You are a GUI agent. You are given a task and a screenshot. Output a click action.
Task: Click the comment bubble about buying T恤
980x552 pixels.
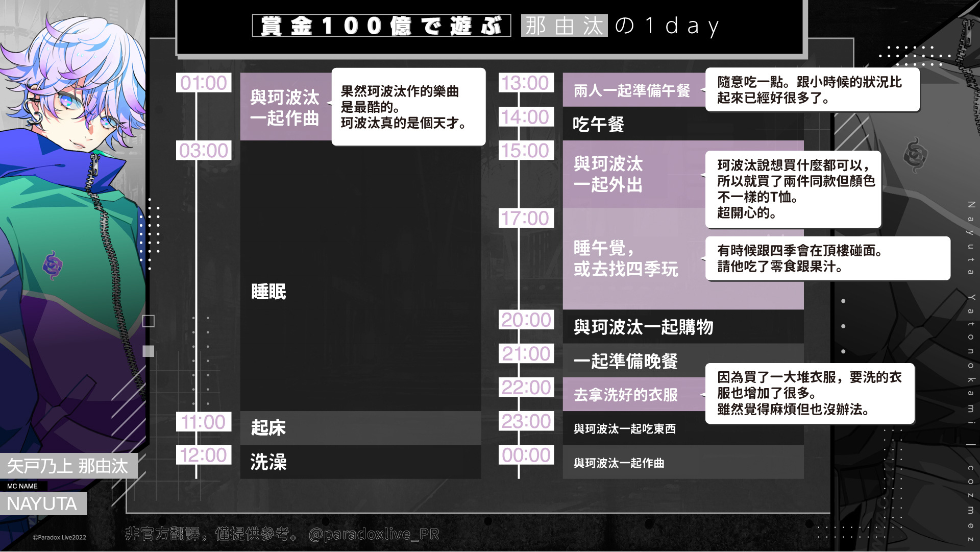793,189
